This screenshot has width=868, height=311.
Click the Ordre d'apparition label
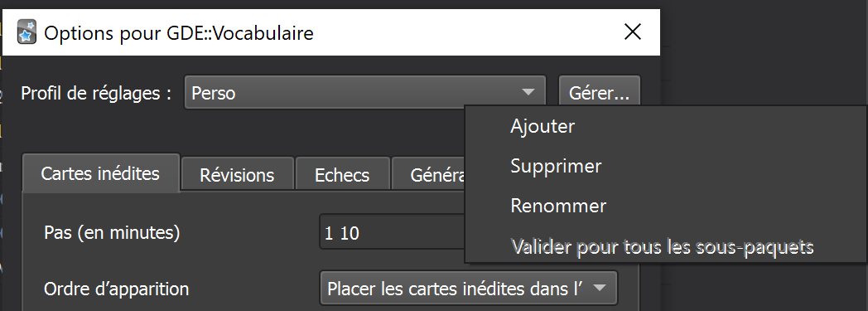(116, 289)
